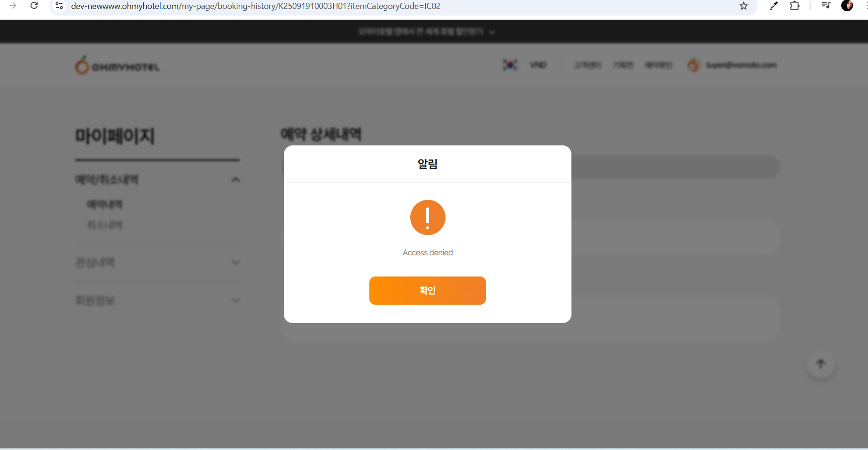Open the account email link in the header
868x450 pixels.
(x=741, y=65)
